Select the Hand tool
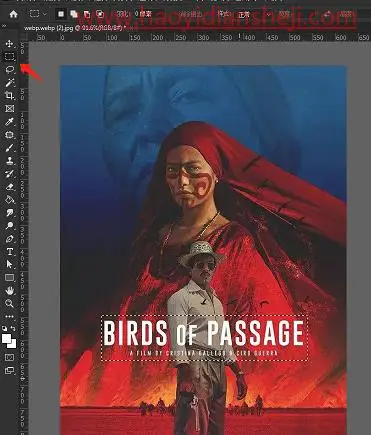371x435 pixels. click(9, 291)
